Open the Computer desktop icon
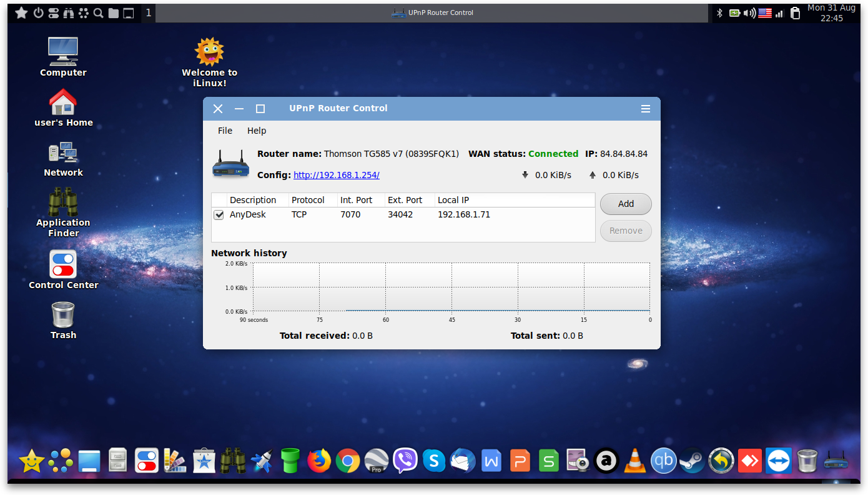 tap(63, 57)
